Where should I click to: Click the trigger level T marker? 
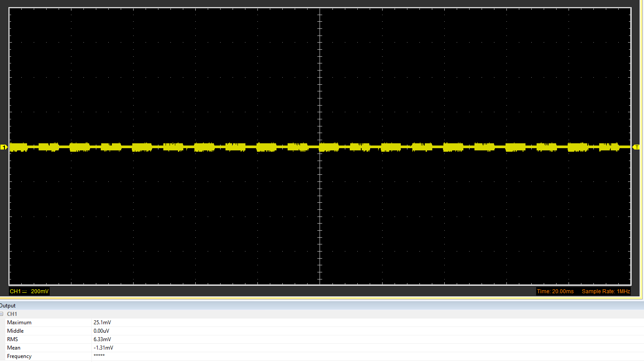point(636,147)
